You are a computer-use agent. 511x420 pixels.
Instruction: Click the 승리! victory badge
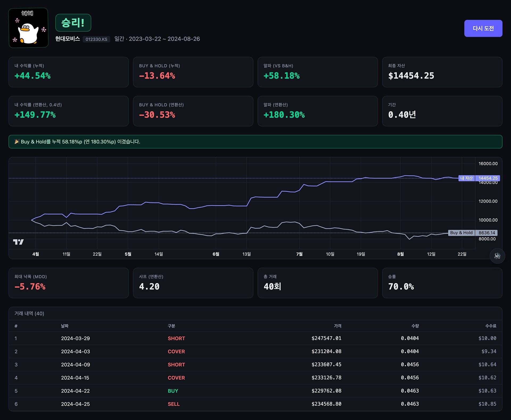(x=73, y=23)
